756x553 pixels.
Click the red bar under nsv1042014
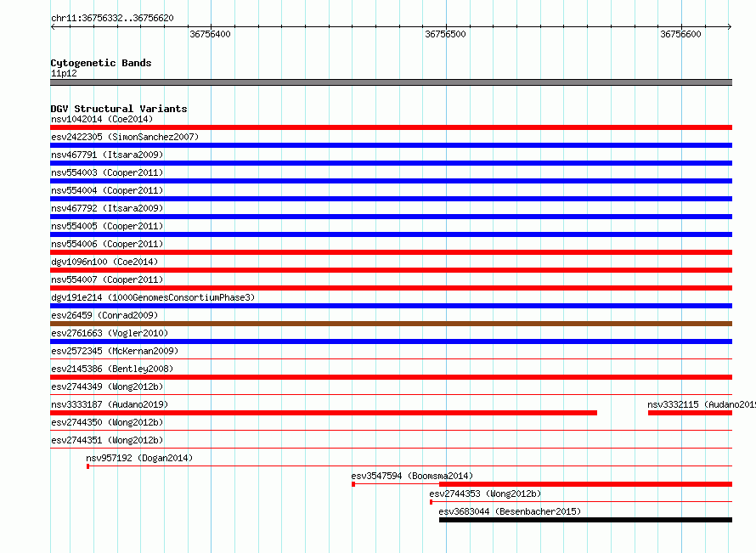click(x=391, y=127)
